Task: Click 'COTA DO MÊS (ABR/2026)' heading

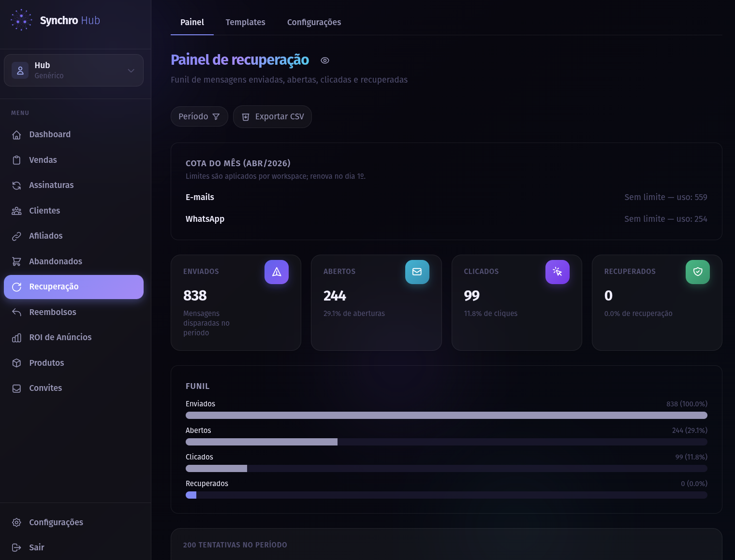Action: [238, 163]
